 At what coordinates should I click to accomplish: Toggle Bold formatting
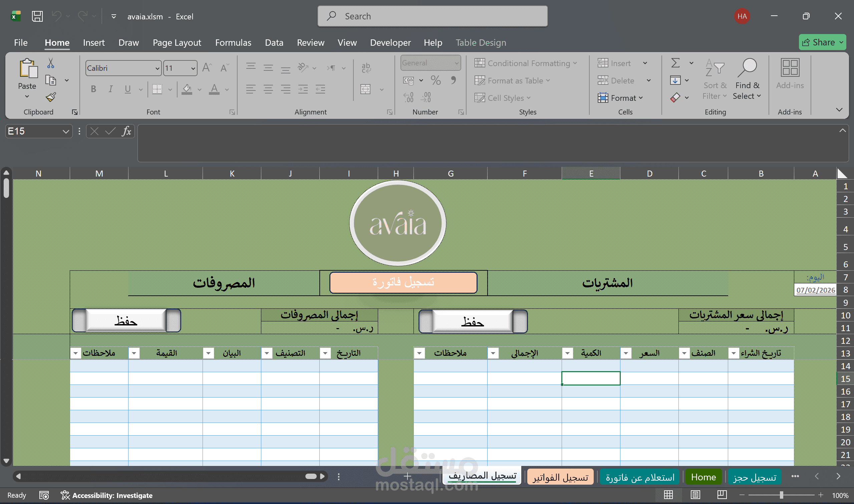point(93,89)
